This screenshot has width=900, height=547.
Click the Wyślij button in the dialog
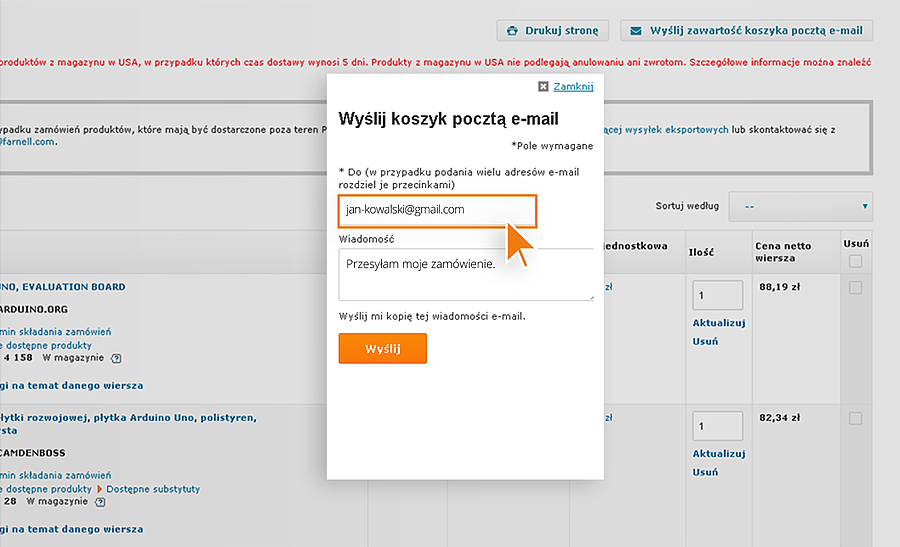(x=383, y=348)
